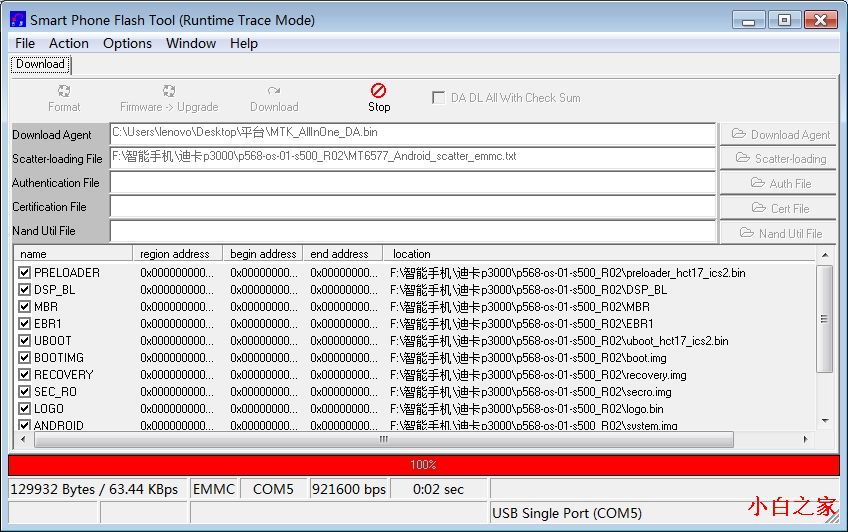Click the empty Authentication File field
The image size is (848, 532).
point(413,182)
